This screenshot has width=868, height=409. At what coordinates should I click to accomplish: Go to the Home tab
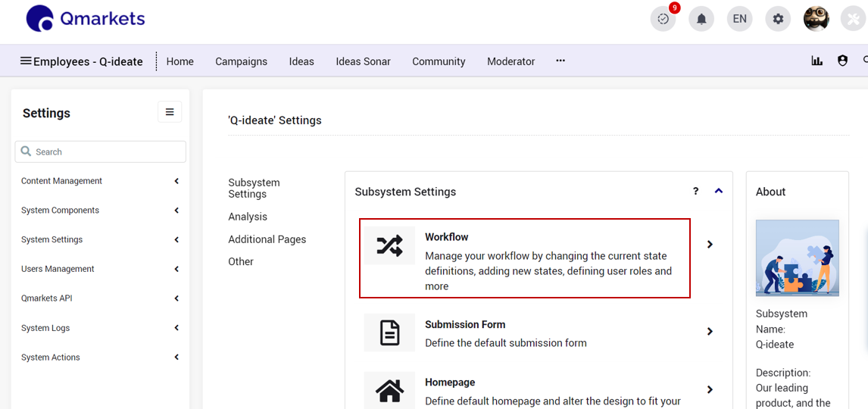pyautogui.click(x=180, y=61)
